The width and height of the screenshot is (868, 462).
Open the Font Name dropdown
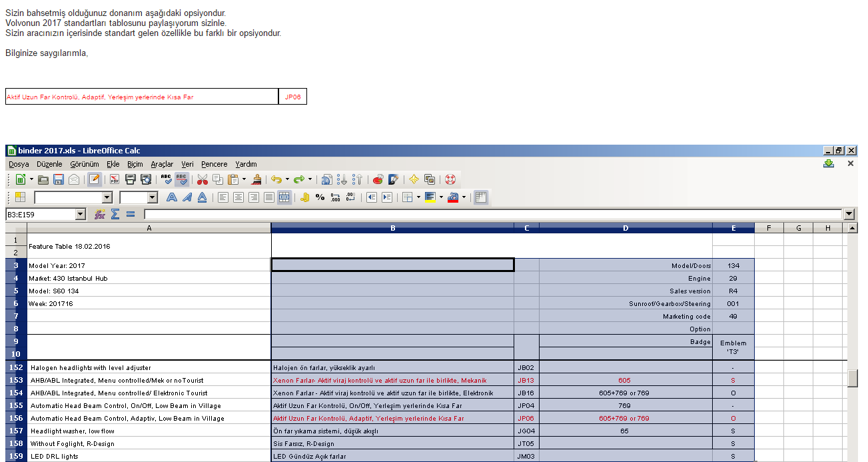pyautogui.click(x=107, y=197)
